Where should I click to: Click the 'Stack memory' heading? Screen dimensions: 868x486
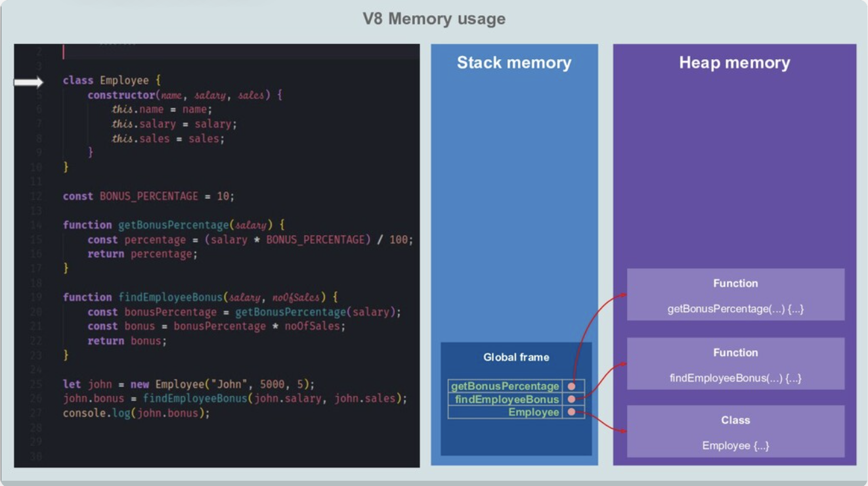(x=514, y=63)
